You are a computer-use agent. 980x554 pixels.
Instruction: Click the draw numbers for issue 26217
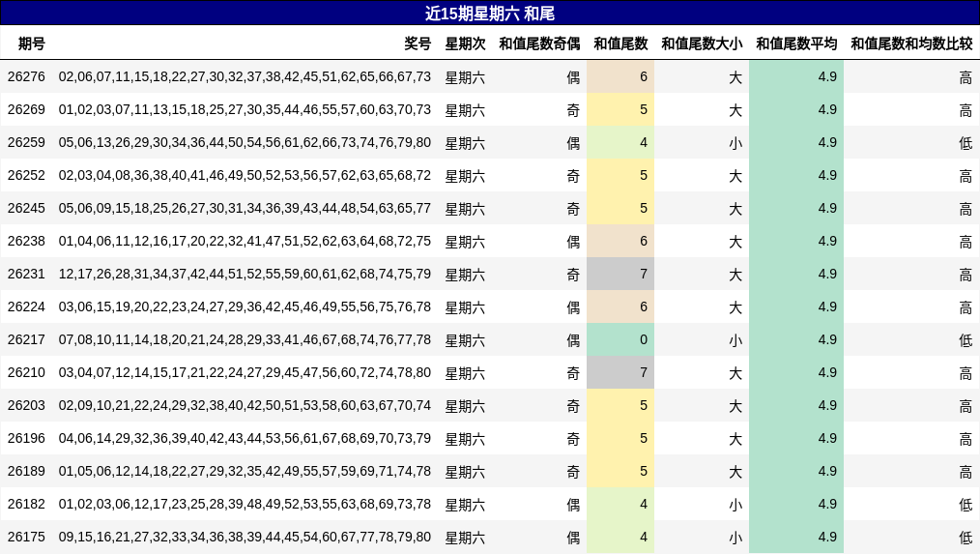(x=245, y=340)
